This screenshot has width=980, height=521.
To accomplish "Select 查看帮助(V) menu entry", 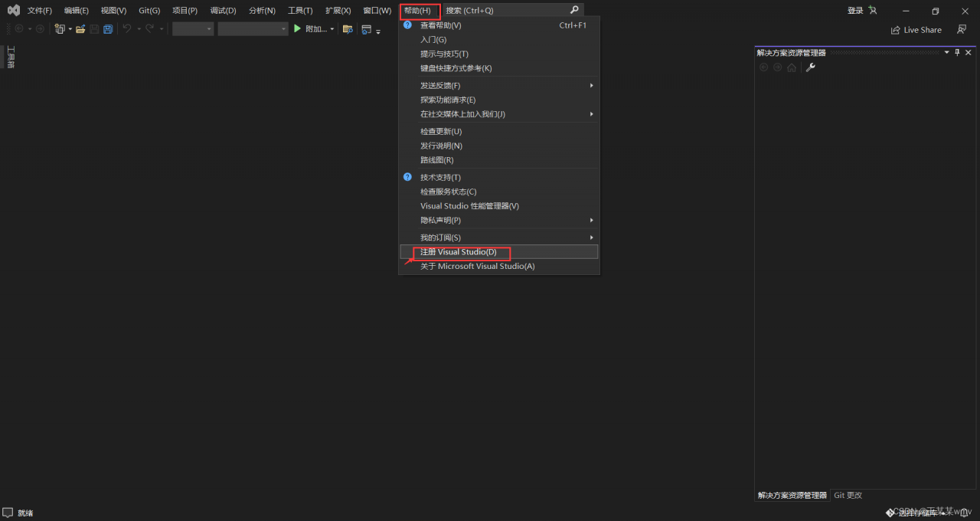I will tap(499, 25).
